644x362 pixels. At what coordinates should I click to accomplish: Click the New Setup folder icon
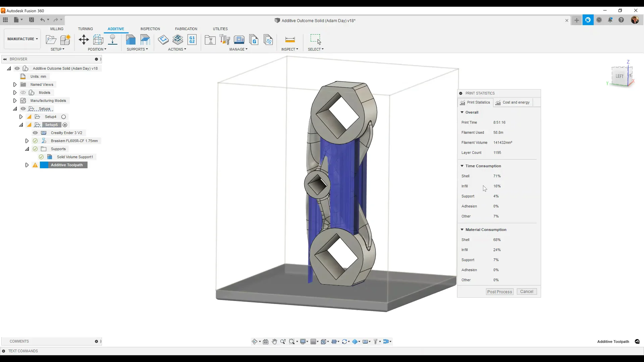click(x=51, y=40)
